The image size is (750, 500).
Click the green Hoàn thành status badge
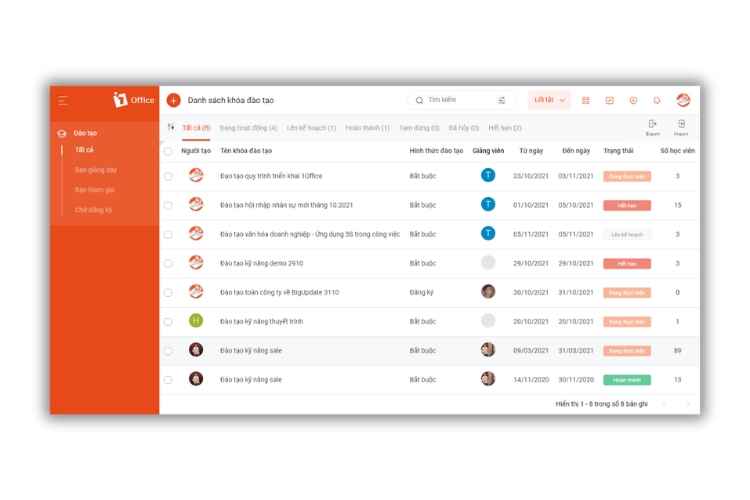click(x=626, y=380)
